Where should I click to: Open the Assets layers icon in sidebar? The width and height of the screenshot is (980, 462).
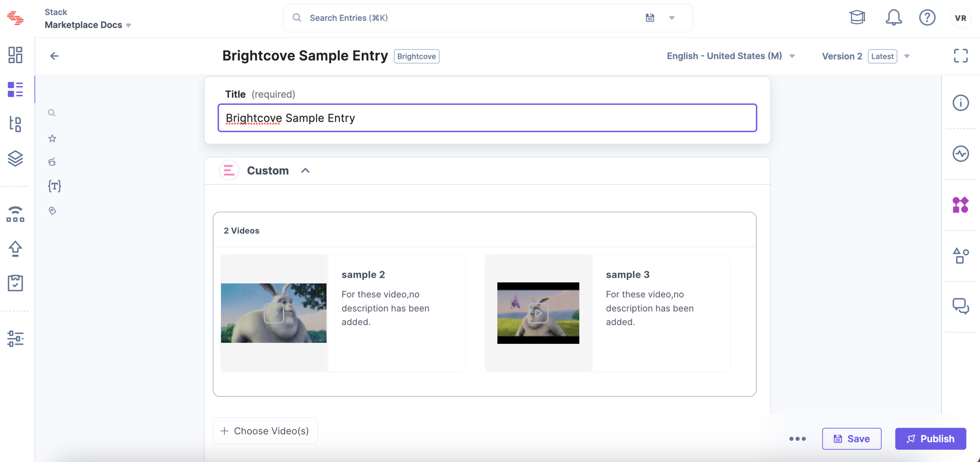coord(15,158)
